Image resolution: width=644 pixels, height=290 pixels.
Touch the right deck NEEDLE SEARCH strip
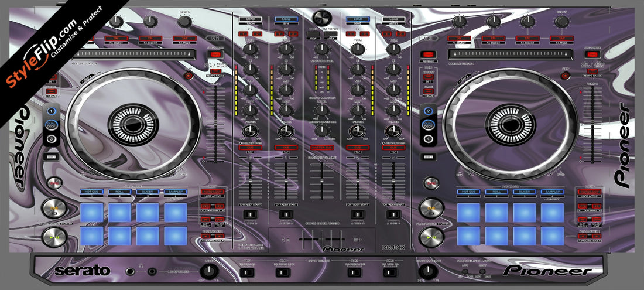tap(511, 54)
